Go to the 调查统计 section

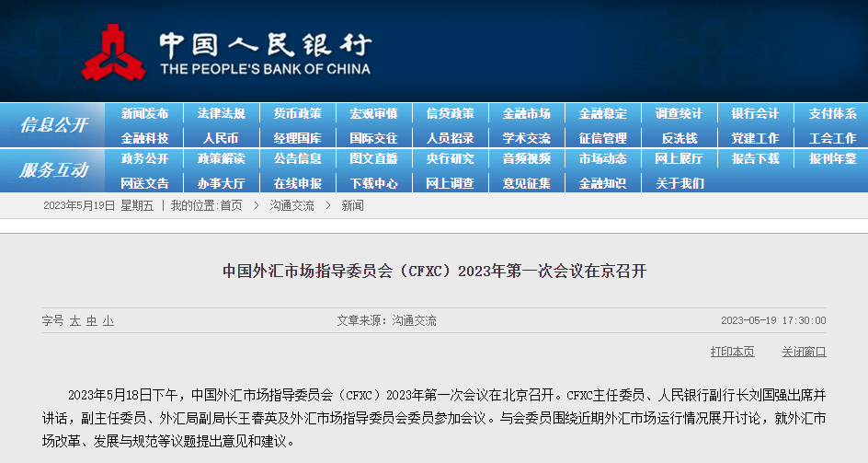679,114
